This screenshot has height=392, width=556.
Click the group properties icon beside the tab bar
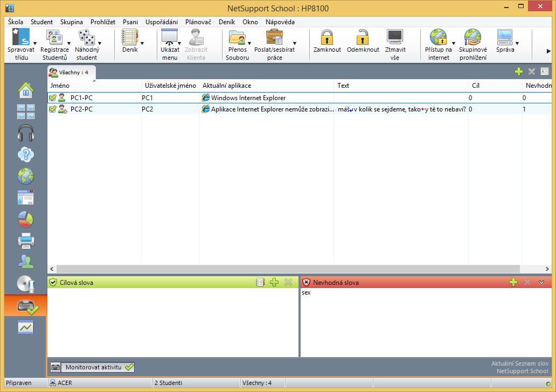click(x=545, y=72)
